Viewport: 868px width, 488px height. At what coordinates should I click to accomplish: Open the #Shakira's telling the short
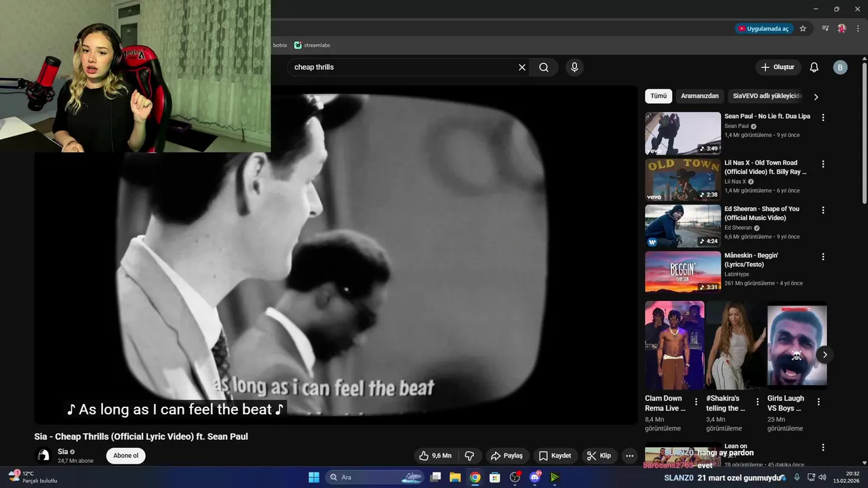click(x=736, y=346)
